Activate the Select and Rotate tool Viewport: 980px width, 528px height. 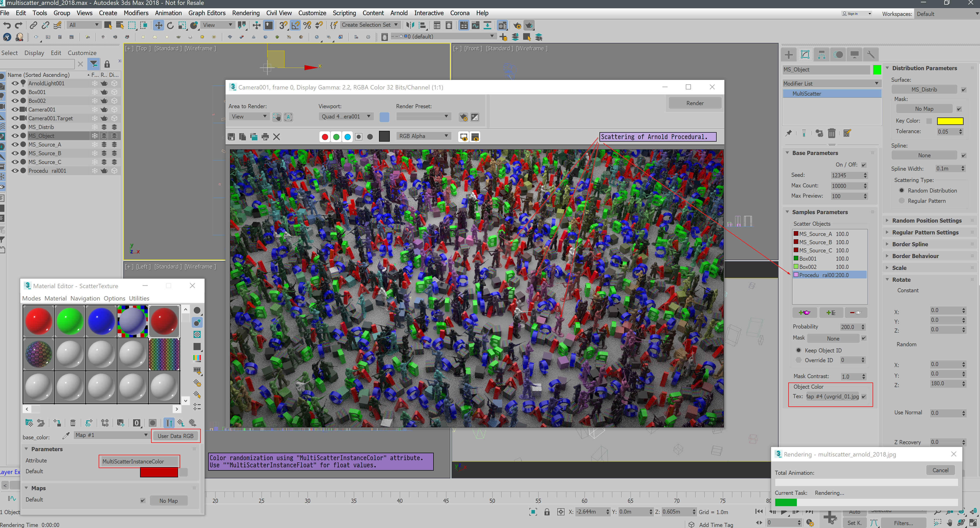pyautogui.click(x=170, y=25)
